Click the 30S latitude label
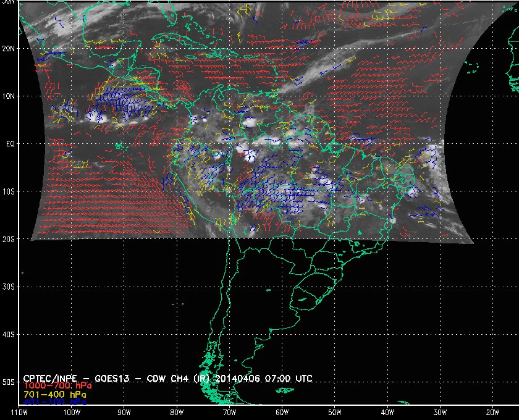The image size is (519, 420). [9, 287]
